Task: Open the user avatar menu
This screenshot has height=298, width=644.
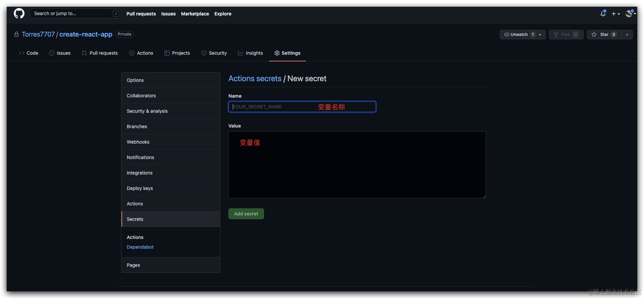Action: 630,13
